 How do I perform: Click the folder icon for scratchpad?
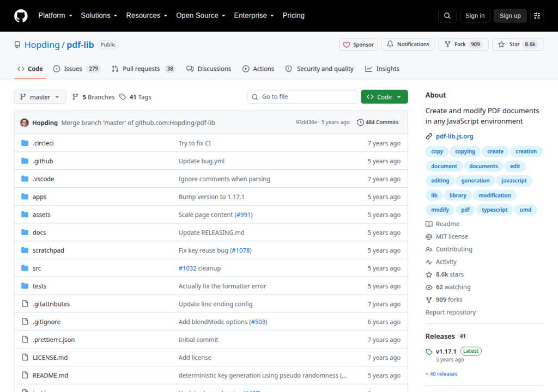click(x=25, y=250)
